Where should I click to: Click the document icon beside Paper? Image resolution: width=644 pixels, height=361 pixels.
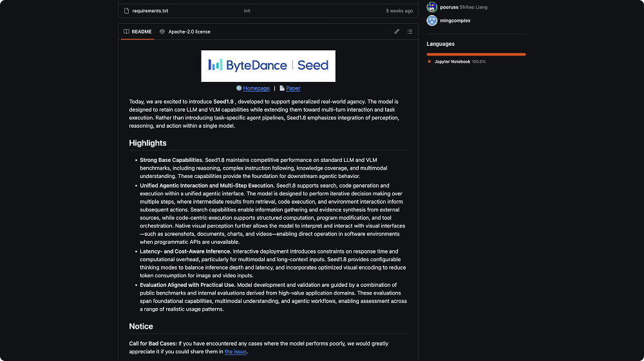point(282,88)
